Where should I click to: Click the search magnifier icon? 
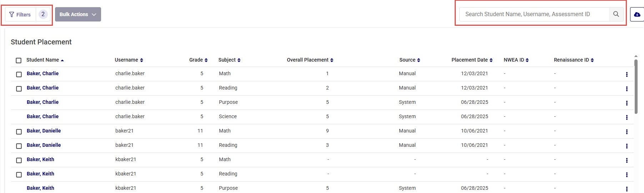[616, 14]
